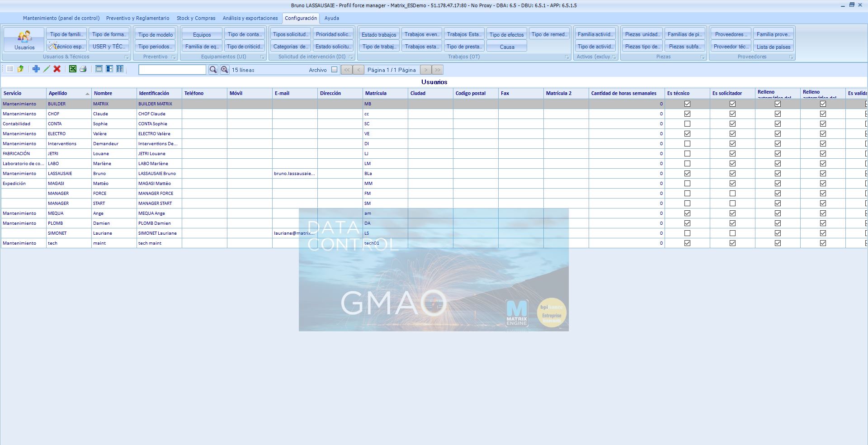Open the Equipos configuration button

click(202, 34)
